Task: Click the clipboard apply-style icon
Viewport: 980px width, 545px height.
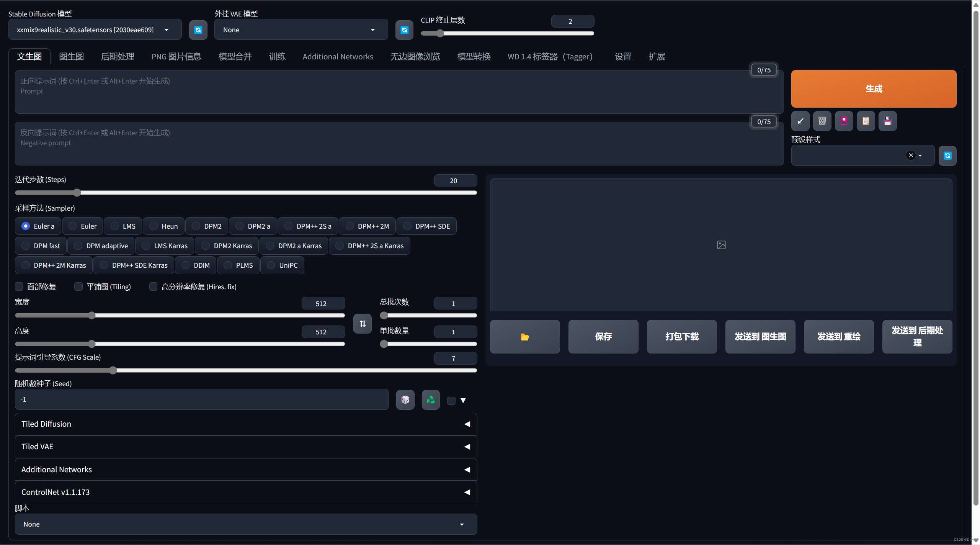Action: click(x=866, y=121)
